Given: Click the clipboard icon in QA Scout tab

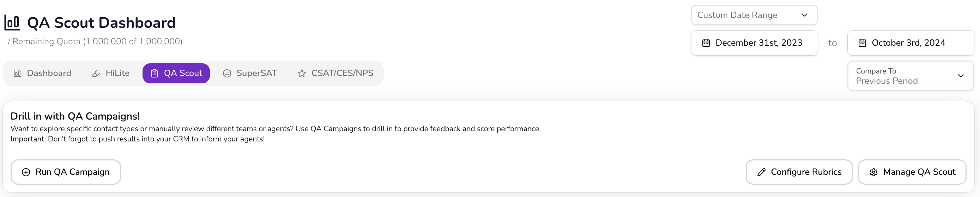Looking at the screenshot, I should (155, 73).
